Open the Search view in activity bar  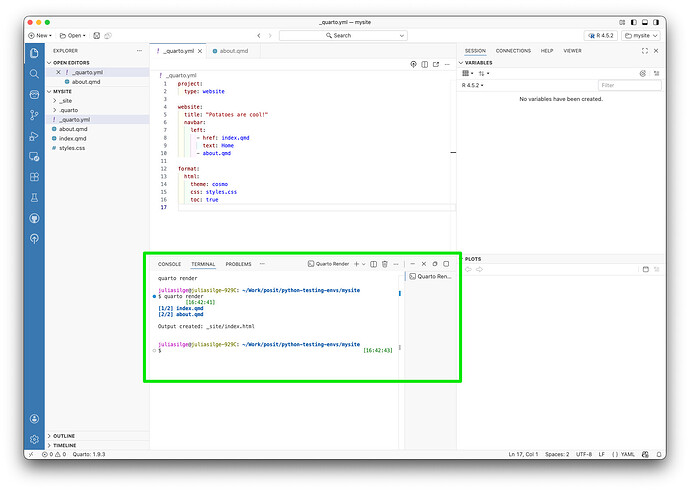[x=34, y=73]
